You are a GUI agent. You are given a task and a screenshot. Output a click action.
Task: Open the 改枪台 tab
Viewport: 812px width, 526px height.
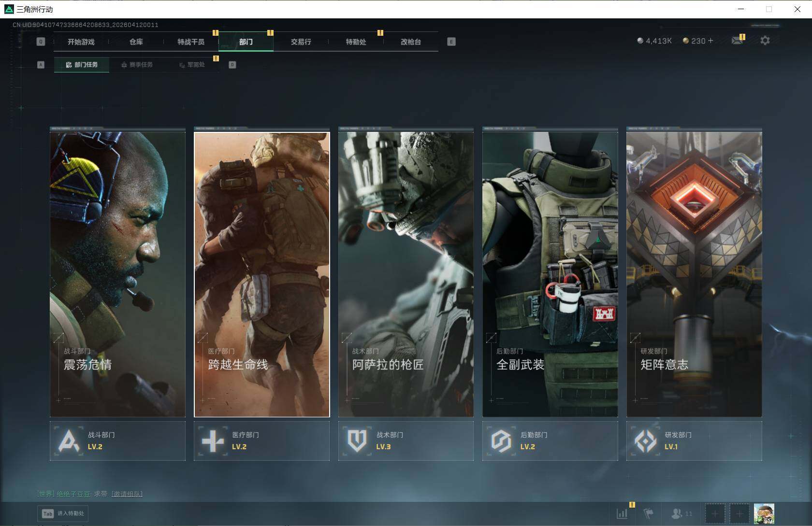(x=411, y=42)
